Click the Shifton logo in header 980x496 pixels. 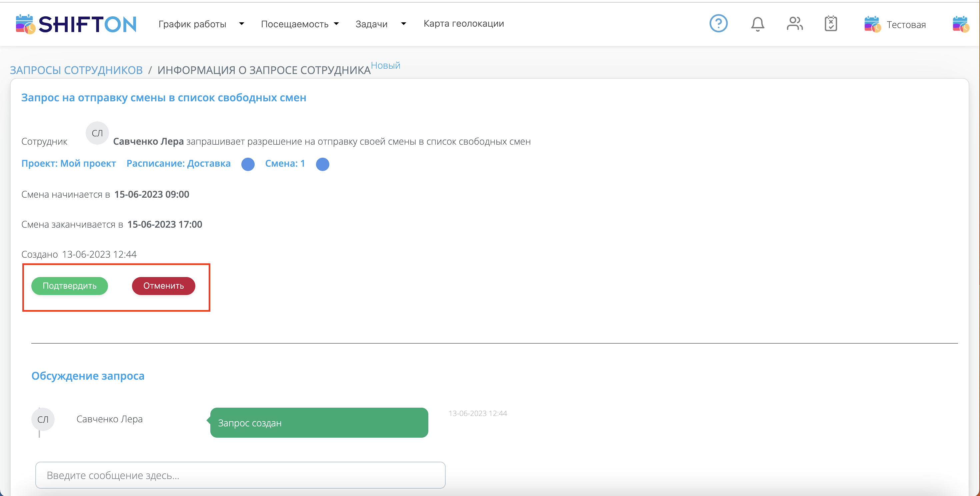[76, 24]
